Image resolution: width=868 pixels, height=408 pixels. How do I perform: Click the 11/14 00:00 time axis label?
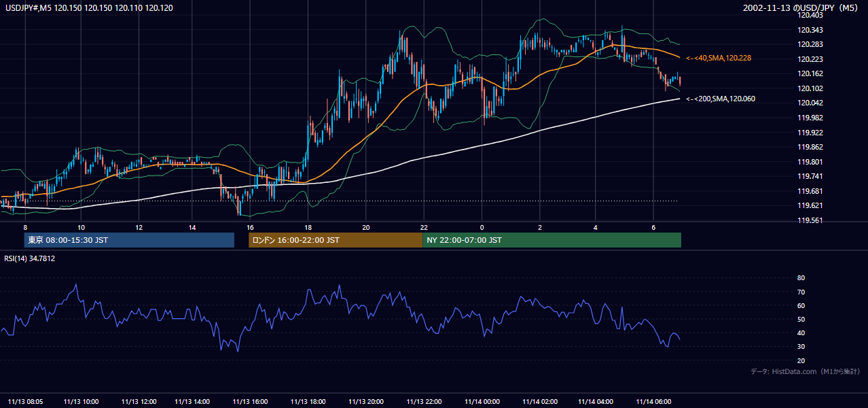(x=482, y=401)
